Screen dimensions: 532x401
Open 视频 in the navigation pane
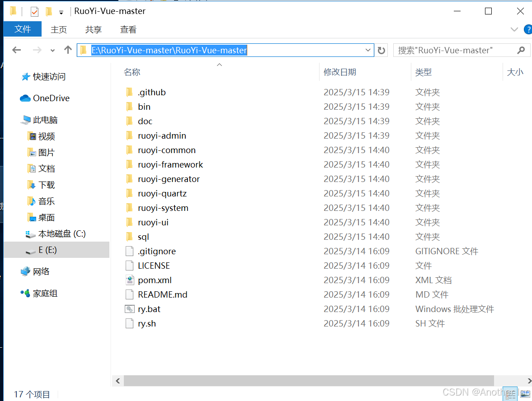coord(41,136)
